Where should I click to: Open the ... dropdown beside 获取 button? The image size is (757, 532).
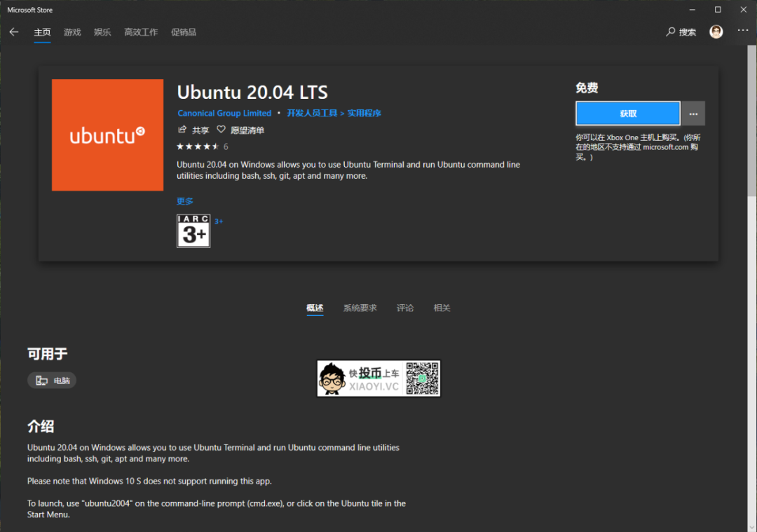pos(693,113)
